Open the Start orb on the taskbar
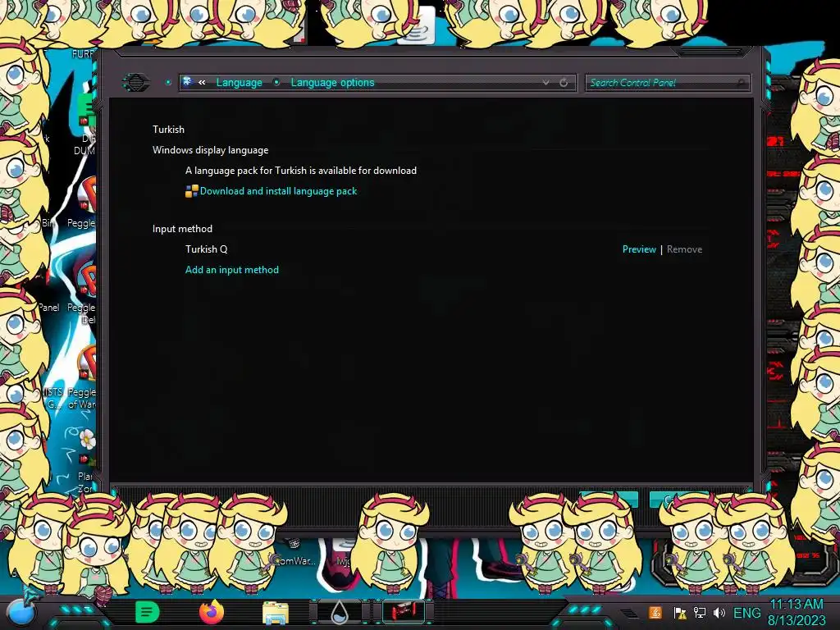 [20, 610]
